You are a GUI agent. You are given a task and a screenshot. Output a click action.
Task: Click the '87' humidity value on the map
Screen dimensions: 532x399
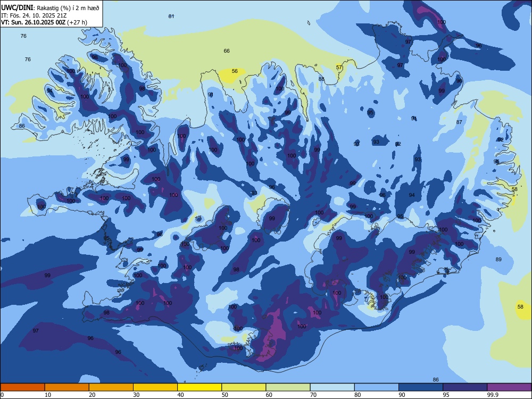459,122
